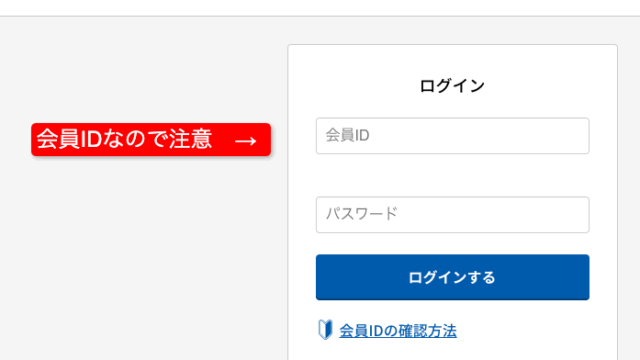This screenshot has width=640, height=360.
Task: Click empty gray area below the red banner
Action: pyautogui.click(x=151, y=245)
